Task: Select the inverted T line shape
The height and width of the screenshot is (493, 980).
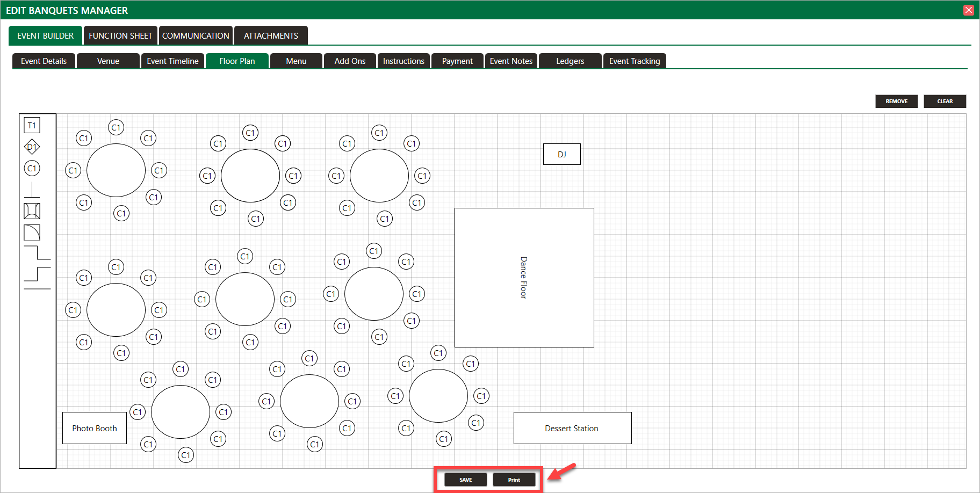Action: (x=32, y=190)
